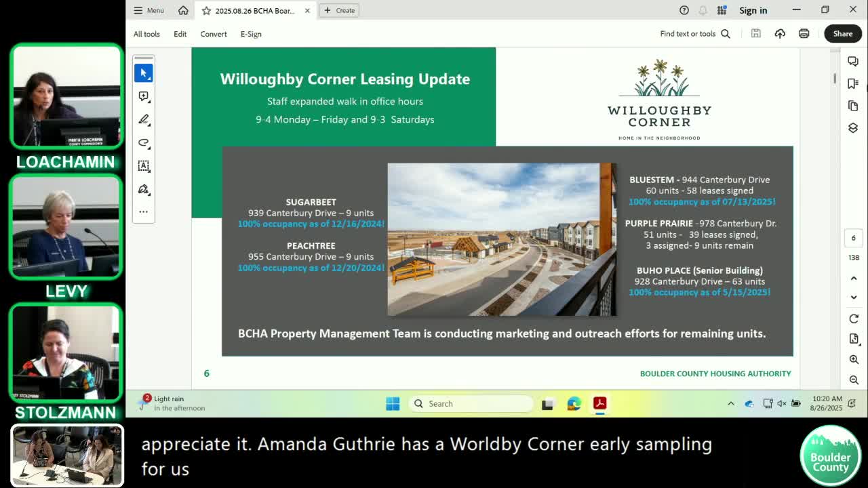Print the BCHA Board PDF

click(804, 33)
